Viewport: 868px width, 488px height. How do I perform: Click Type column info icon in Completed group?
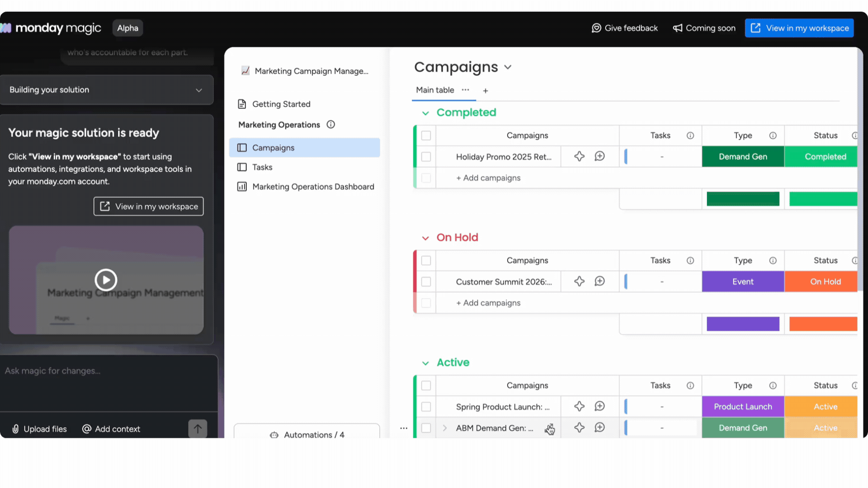click(x=773, y=136)
